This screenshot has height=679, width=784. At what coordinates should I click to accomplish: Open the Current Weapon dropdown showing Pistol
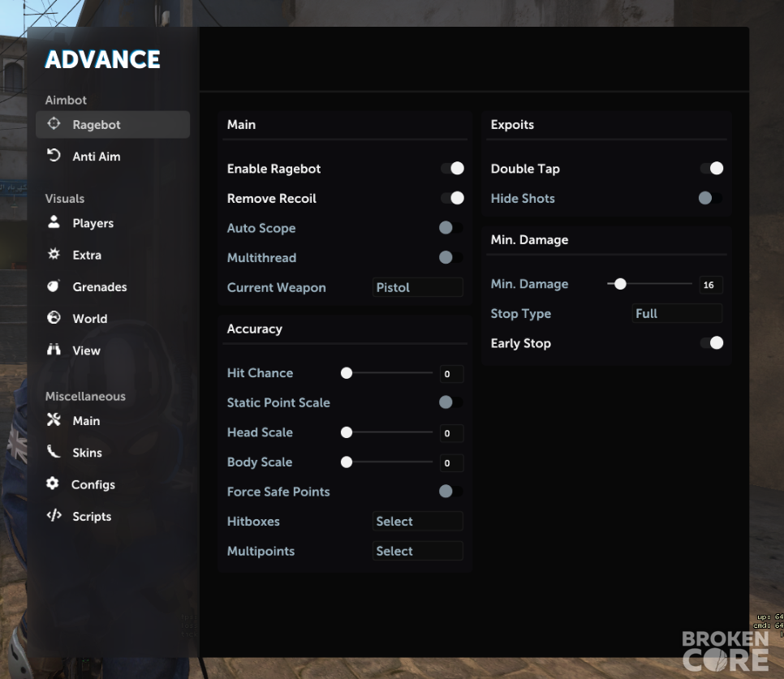click(x=417, y=287)
